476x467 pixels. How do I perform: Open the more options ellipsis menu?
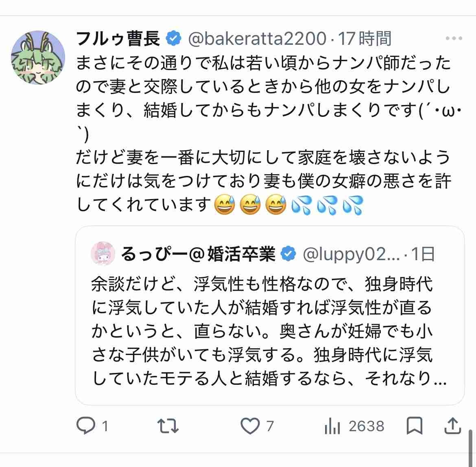[x=454, y=39]
